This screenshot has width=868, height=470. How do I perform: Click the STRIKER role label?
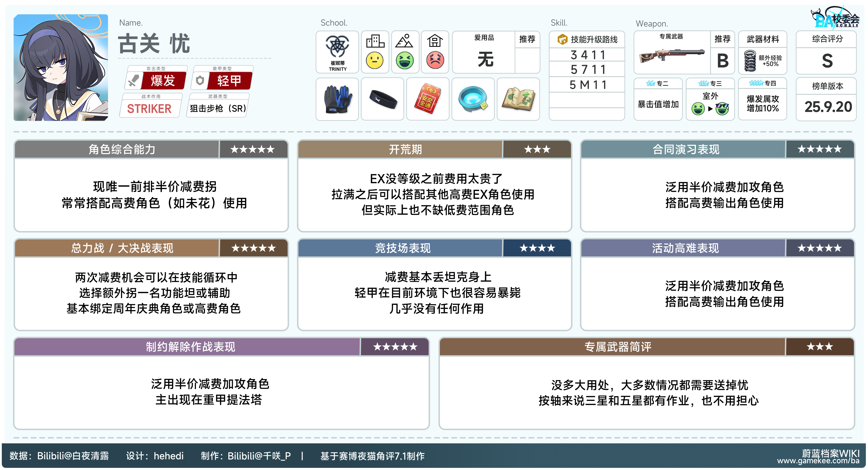pyautogui.click(x=149, y=109)
